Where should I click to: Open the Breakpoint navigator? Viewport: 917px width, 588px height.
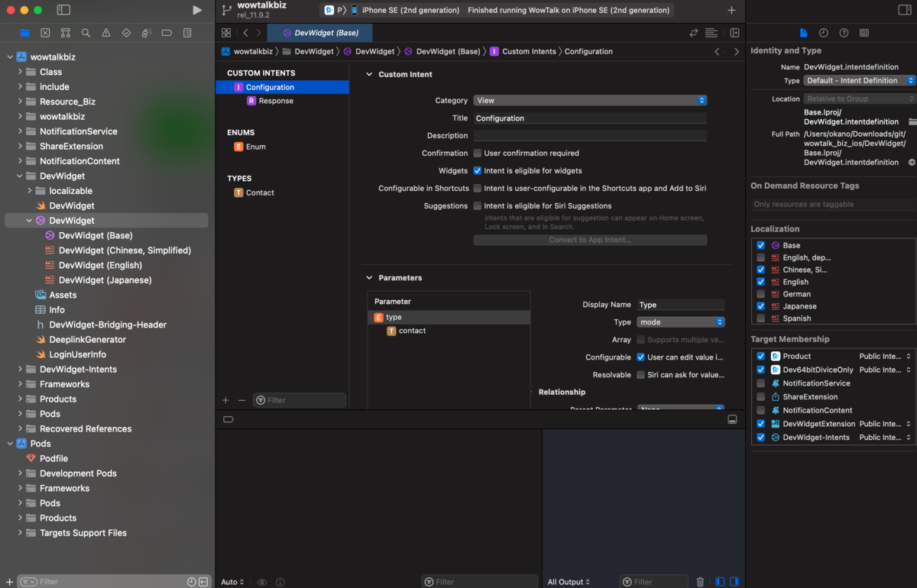pyautogui.click(x=167, y=33)
